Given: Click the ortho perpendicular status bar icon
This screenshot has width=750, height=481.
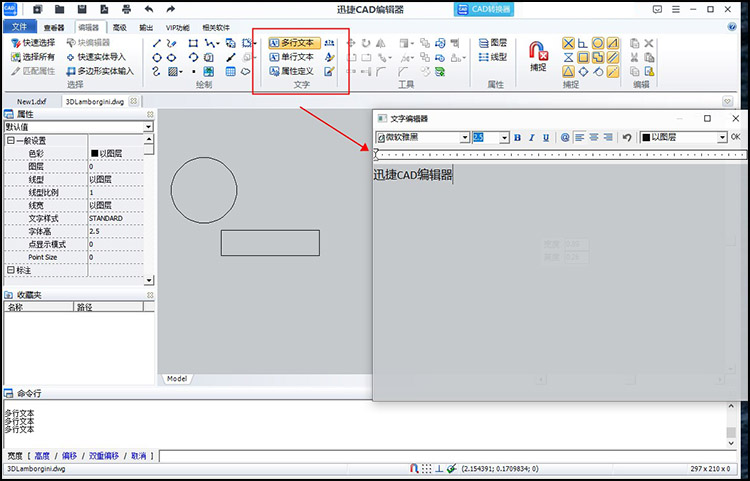Looking at the screenshot, I should click(439, 469).
